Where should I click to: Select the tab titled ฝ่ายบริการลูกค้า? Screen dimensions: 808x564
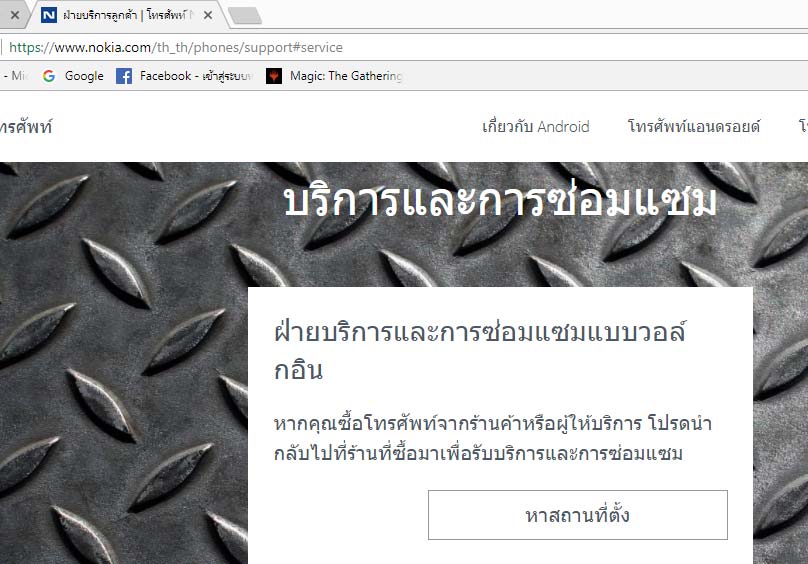click(125, 15)
